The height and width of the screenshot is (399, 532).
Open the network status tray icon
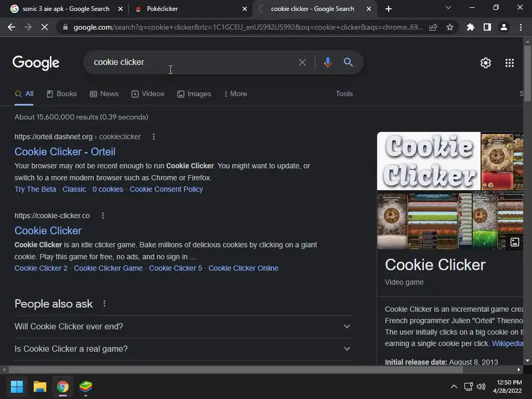tap(469, 387)
